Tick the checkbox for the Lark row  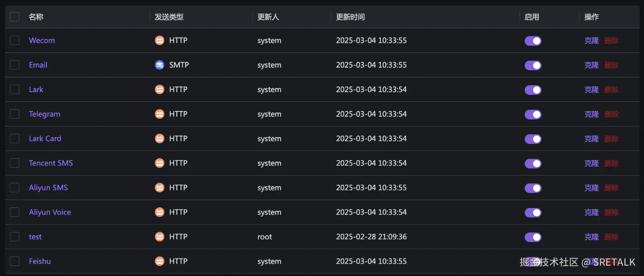15,89
